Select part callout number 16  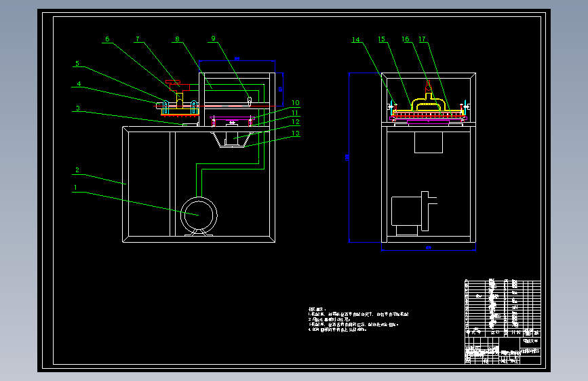point(406,39)
